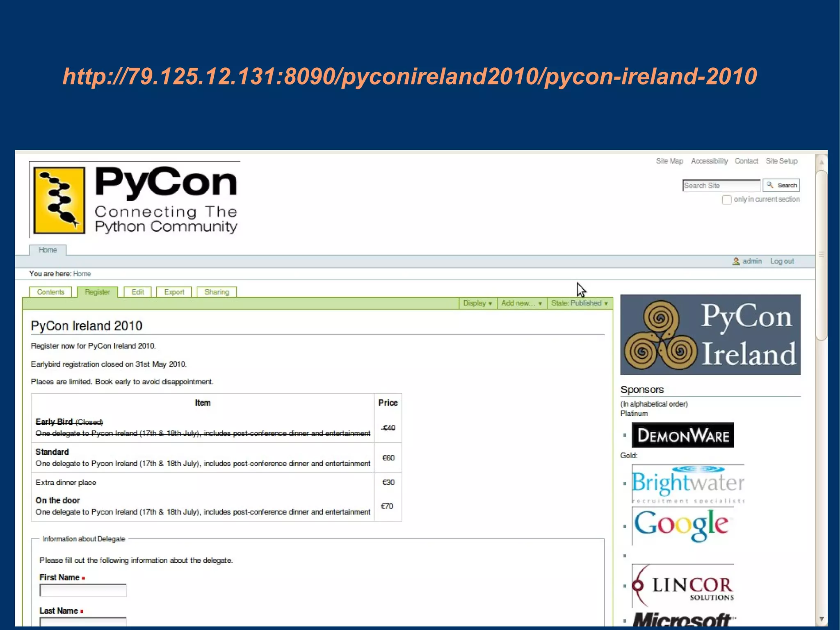840x630 pixels.
Task: Open the Site Setup link
Action: (781, 161)
